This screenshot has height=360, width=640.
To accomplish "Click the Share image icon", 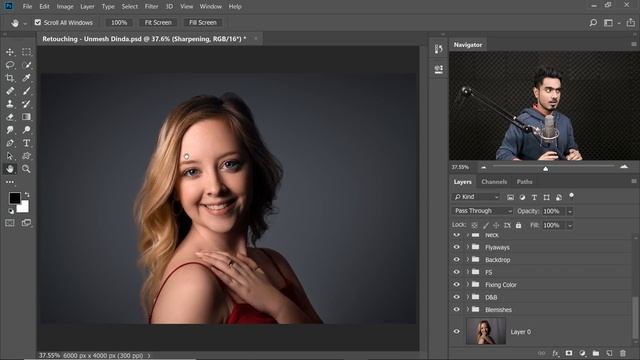I will point(631,22).
